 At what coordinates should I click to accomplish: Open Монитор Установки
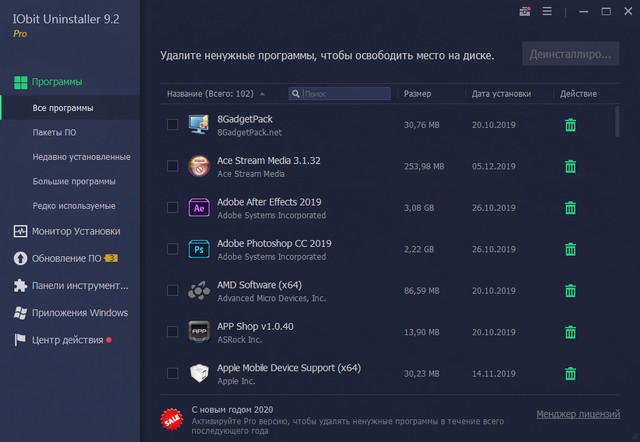76,231
